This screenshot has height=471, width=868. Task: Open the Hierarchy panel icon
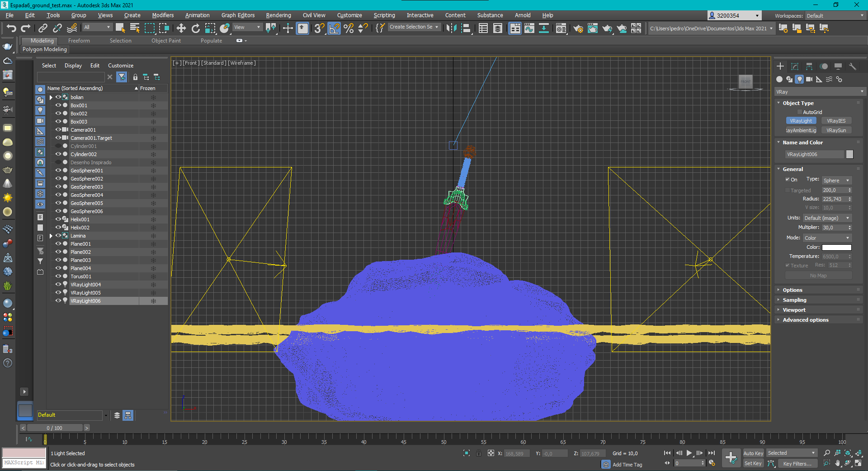pyautogui.click(x=809, y=67)
